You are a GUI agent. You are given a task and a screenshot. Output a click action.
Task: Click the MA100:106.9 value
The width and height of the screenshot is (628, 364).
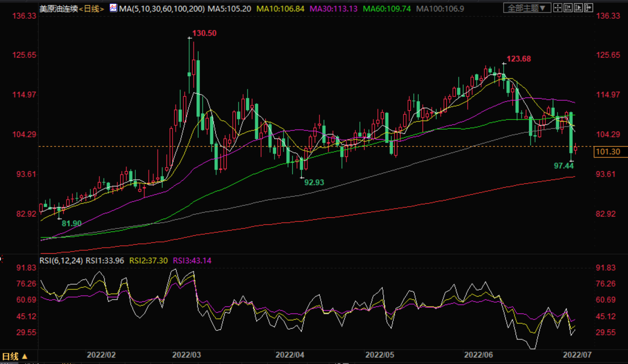440,9
